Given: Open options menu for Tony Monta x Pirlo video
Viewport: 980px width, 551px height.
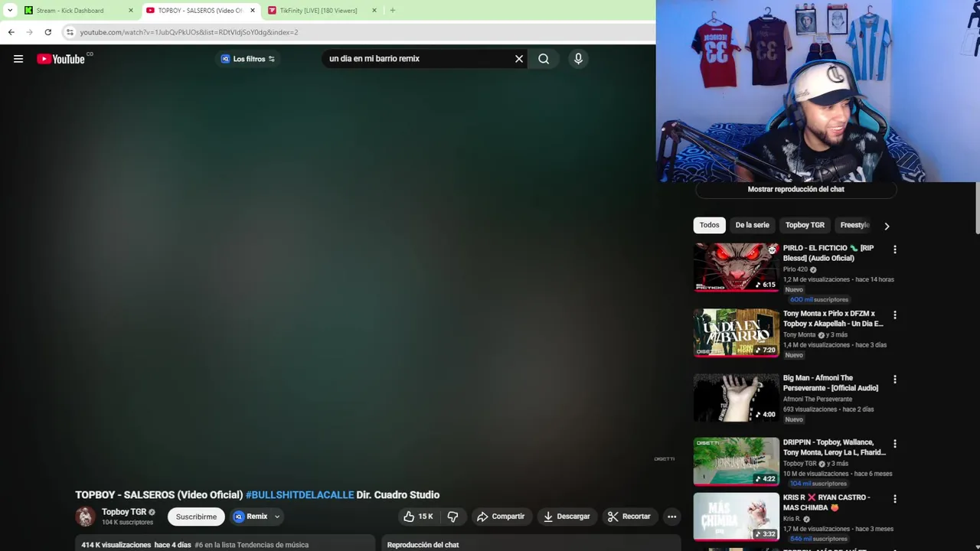Looking at the screenshot, I should (x=894, y=315).
